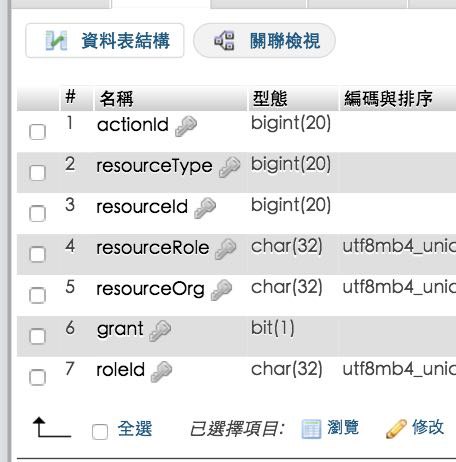
Task: Tick the checkbox for actionId row
Action: click(37, 132)
